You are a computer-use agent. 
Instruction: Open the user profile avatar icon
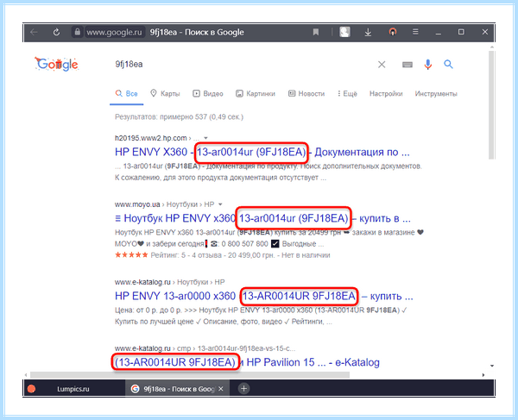[344, 32]
